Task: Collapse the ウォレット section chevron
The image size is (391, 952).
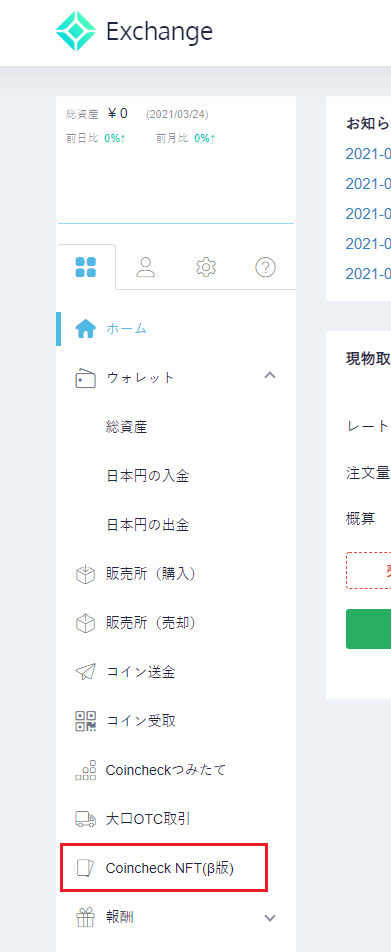Action: point(271,376)
